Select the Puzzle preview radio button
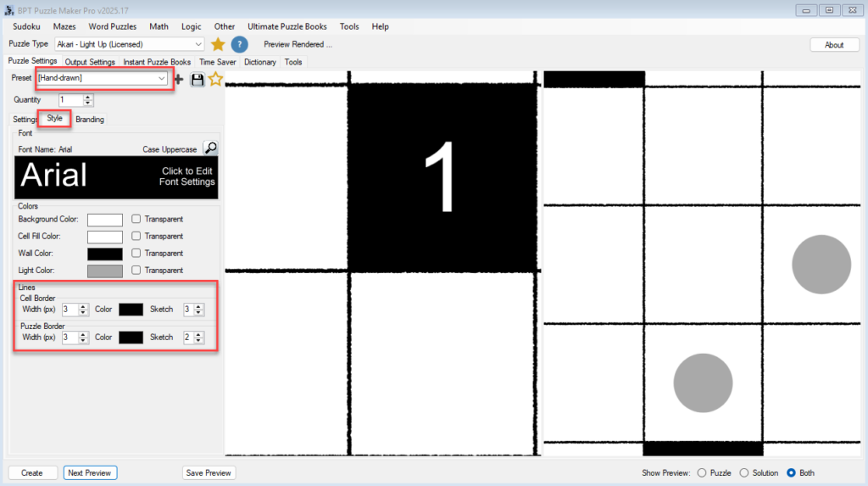The width and height of the screenshot is (868, 486). (x=701, y=472)
